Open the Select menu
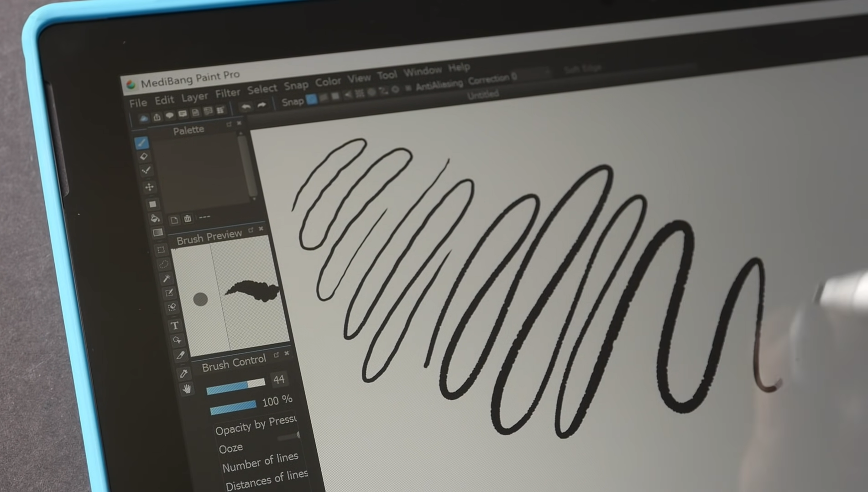 click(262, 89)
